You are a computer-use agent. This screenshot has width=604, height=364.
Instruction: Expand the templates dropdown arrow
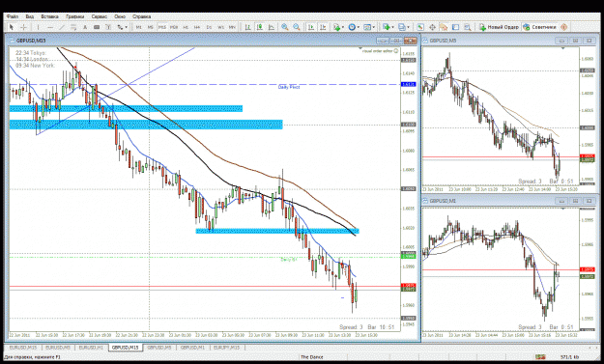click(374, 27)
